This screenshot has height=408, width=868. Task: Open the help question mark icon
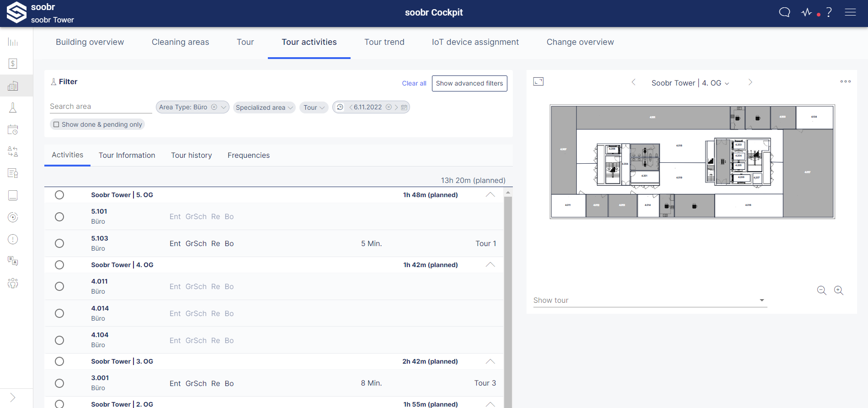[x=829, y=12]
